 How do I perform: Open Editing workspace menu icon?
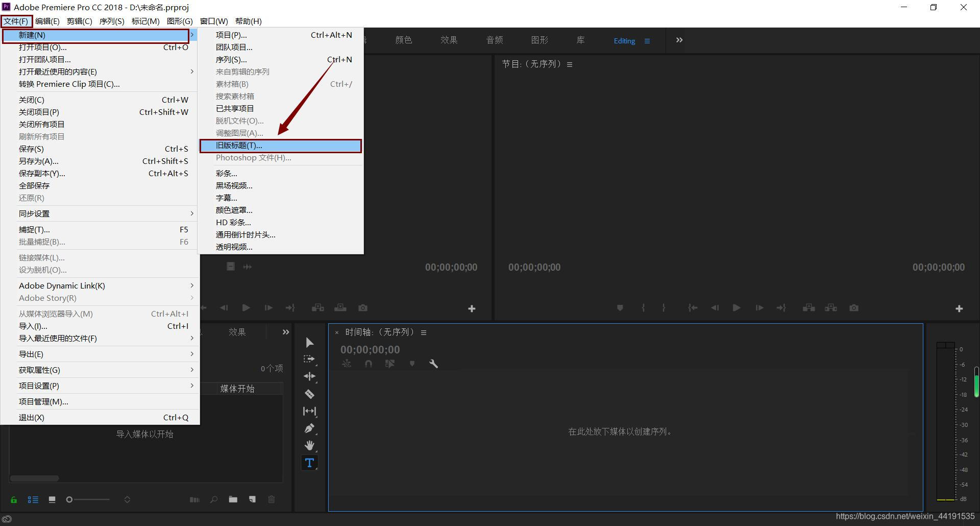(x=647, y=41)
